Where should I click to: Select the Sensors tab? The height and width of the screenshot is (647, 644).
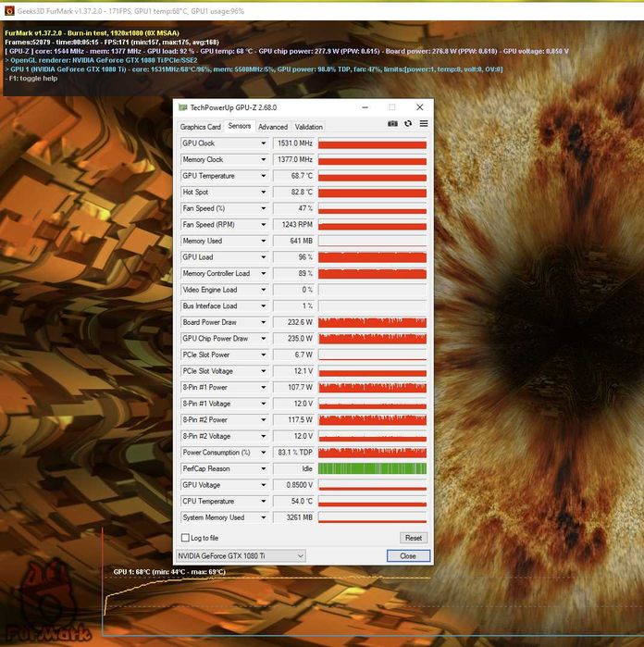pyautogui.click(x=240, y=126)
